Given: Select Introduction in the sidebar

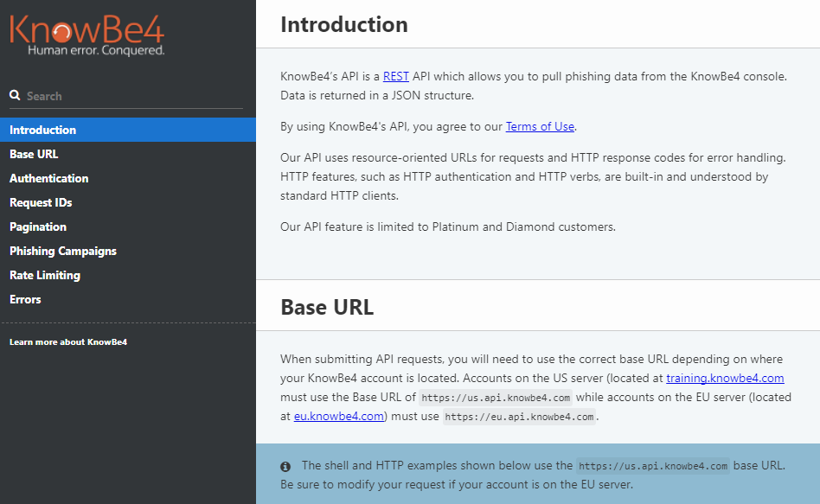Looking at the screenshot, I should click(x=43, y=130).
